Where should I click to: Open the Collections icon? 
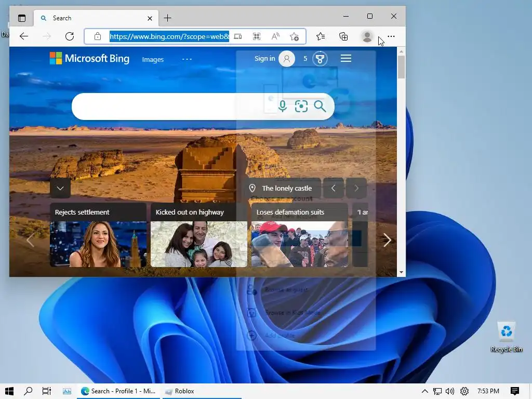(x=343, y=36)
